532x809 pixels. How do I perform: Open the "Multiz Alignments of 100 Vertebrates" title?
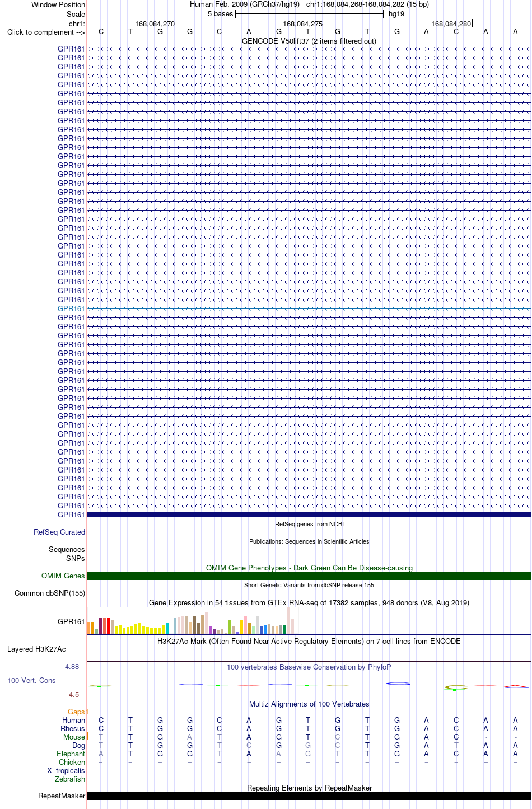[x=309, y=704]
